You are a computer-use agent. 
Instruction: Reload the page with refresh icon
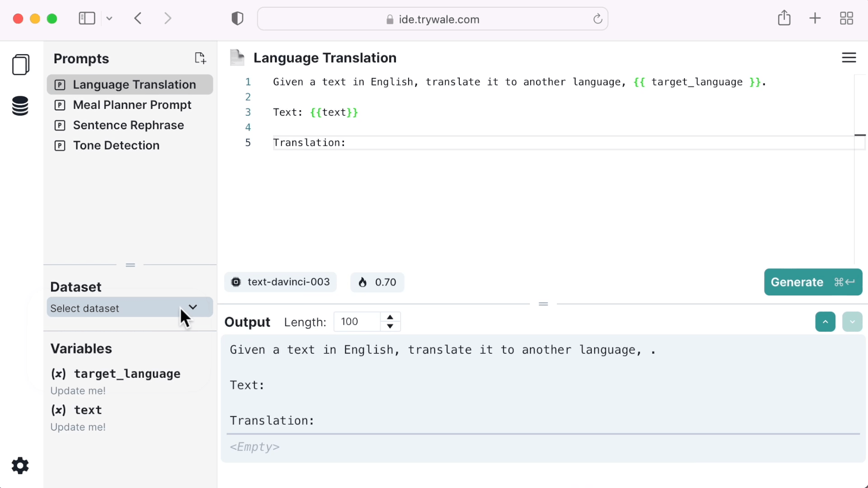(598, 19)
